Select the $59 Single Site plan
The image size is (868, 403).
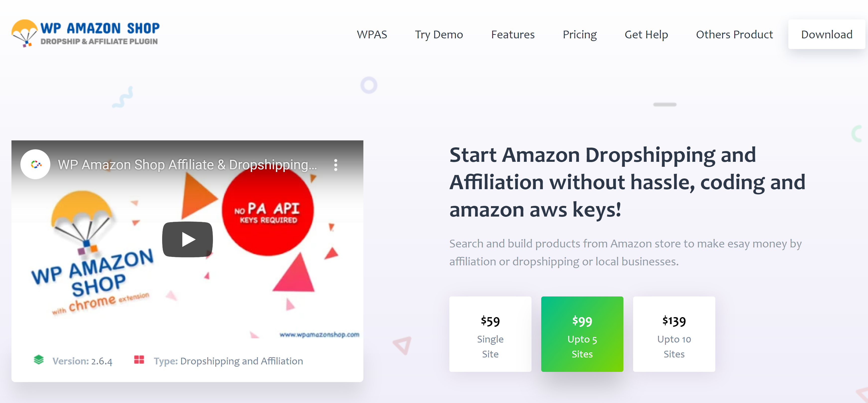(490, 334)
